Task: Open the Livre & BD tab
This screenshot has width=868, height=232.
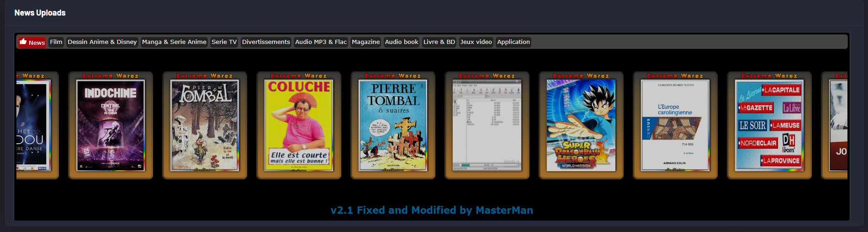Action: point(439,42)
